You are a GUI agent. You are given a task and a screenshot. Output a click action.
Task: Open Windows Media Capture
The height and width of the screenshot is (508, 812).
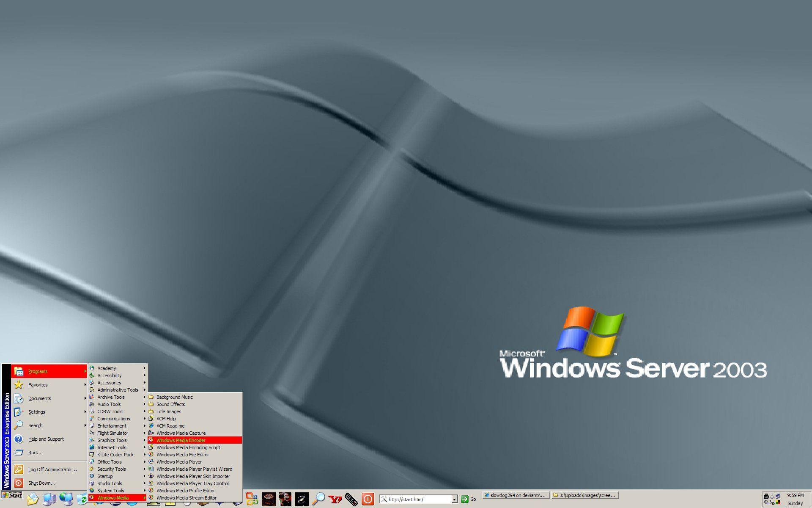(x=180, y=433)
